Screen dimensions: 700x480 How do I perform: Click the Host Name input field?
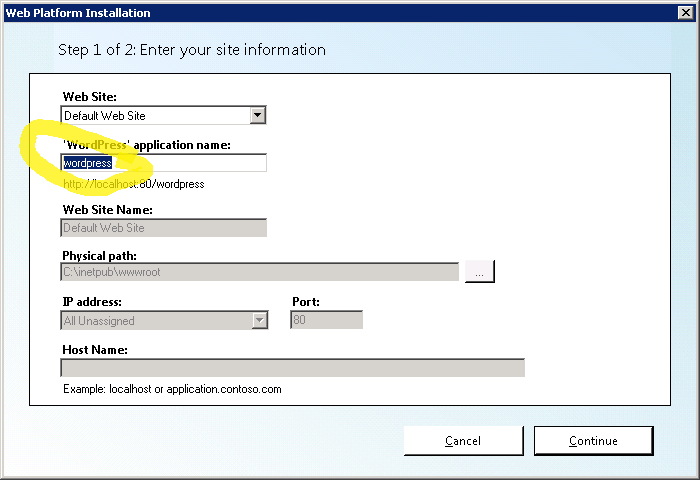coord(292,368)
